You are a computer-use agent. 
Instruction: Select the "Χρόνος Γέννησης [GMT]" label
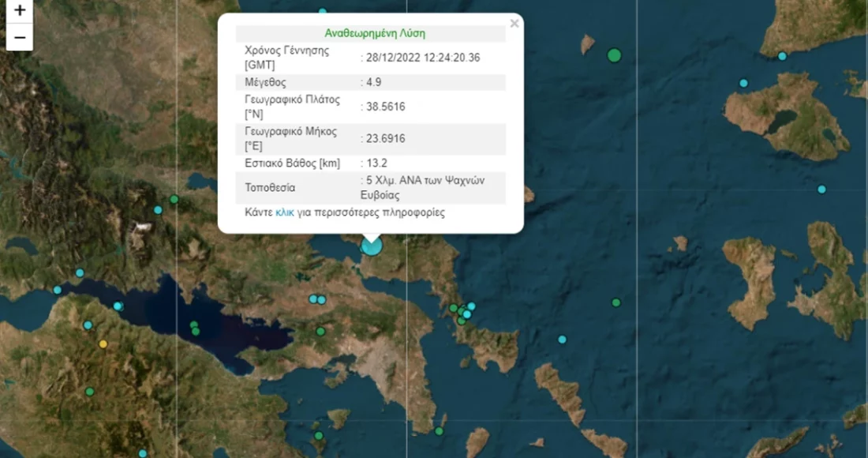pos(286,58)
